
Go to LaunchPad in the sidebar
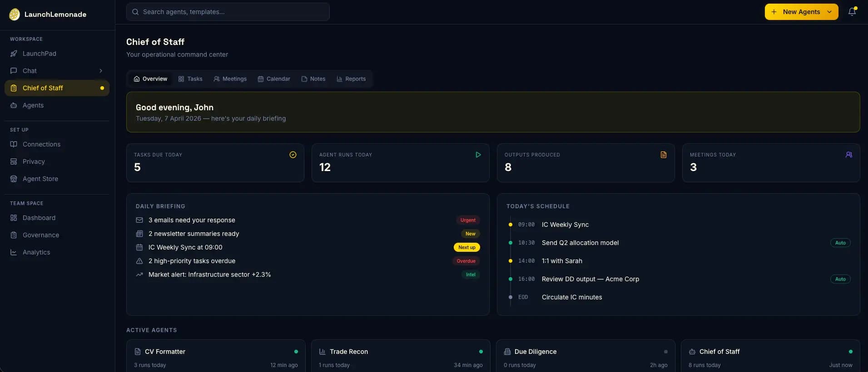tap(57, 54)
